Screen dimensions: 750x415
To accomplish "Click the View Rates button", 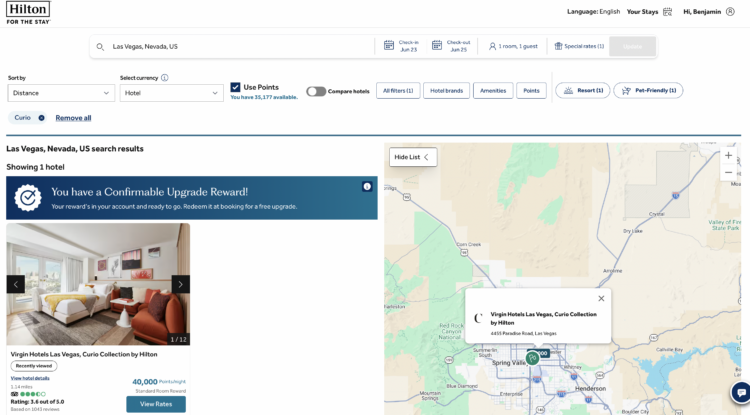I will pos(155,404).
